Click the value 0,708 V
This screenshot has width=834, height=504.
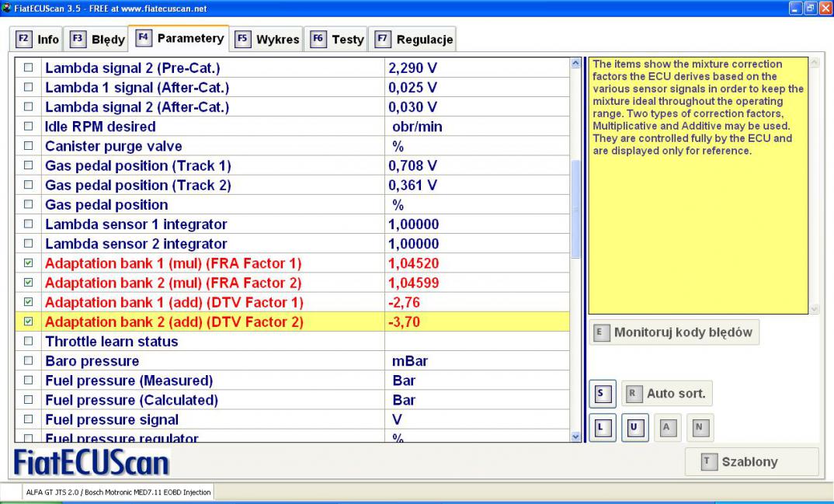[x=413, y=166]
